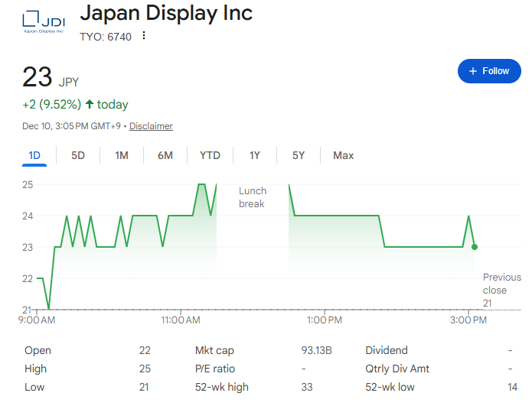532x406 pixels.
Task: Click the 52-wk high stat label
Action: pos(222,387)
